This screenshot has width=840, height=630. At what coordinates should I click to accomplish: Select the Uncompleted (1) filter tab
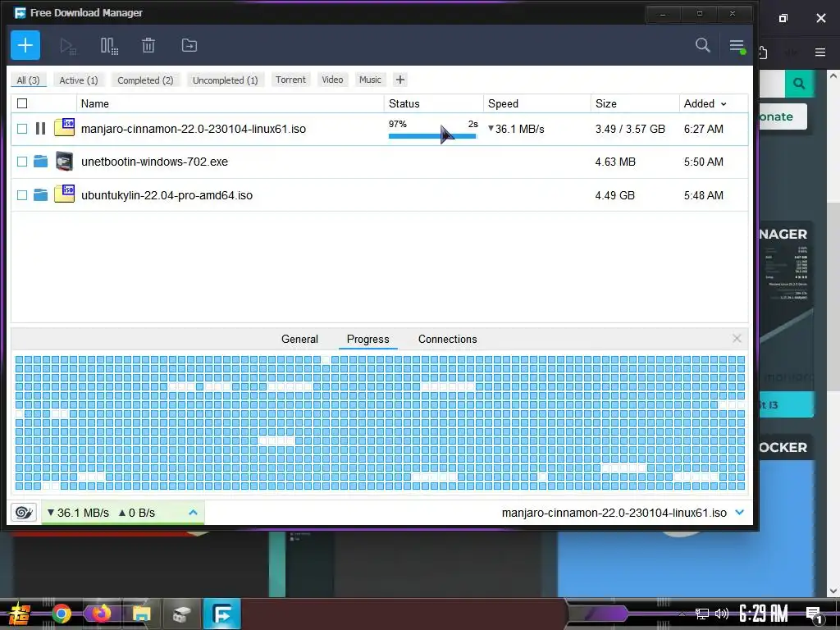[225, 80]
